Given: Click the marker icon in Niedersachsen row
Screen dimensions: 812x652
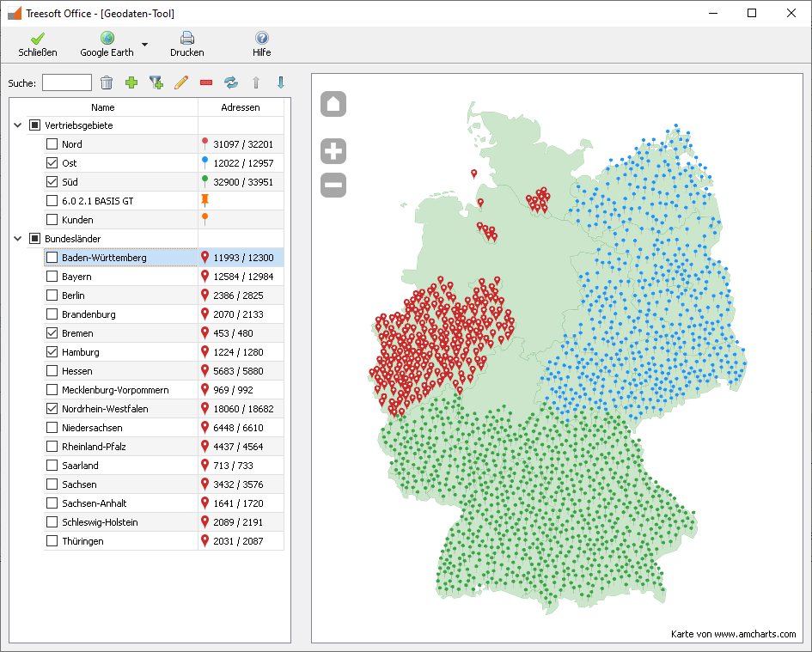Looking at the screenshot, I should coord(205,427).
